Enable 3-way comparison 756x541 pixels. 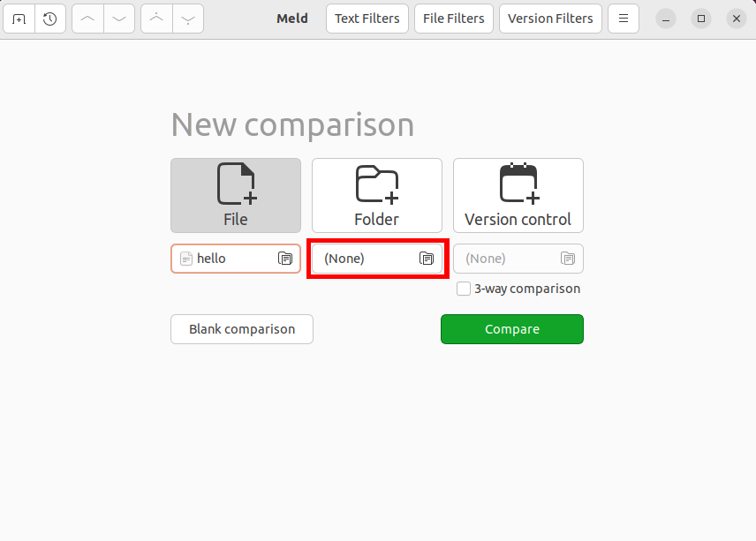[x=463, y=289]
